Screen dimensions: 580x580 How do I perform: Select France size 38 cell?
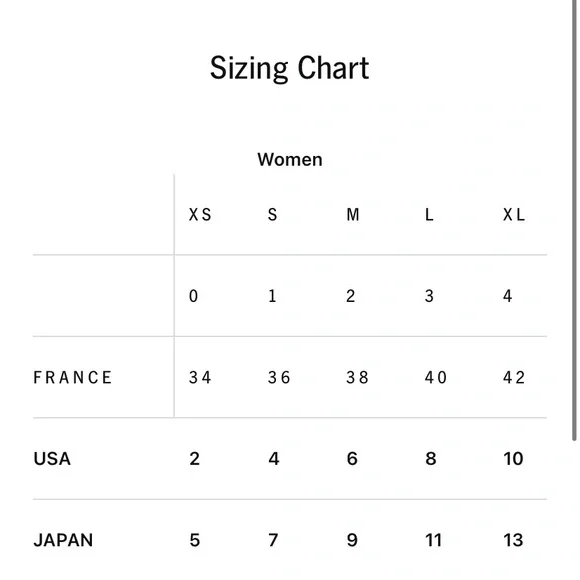click(x=357, y=378)
